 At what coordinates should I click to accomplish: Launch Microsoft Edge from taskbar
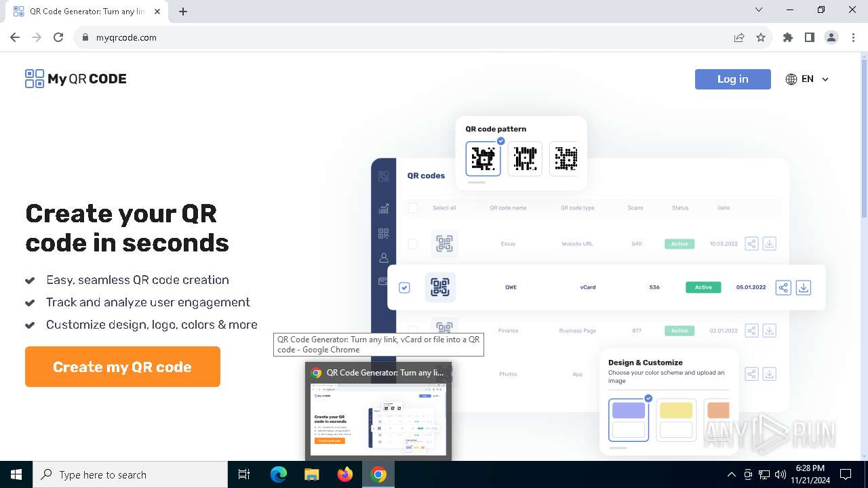[279, 474]
